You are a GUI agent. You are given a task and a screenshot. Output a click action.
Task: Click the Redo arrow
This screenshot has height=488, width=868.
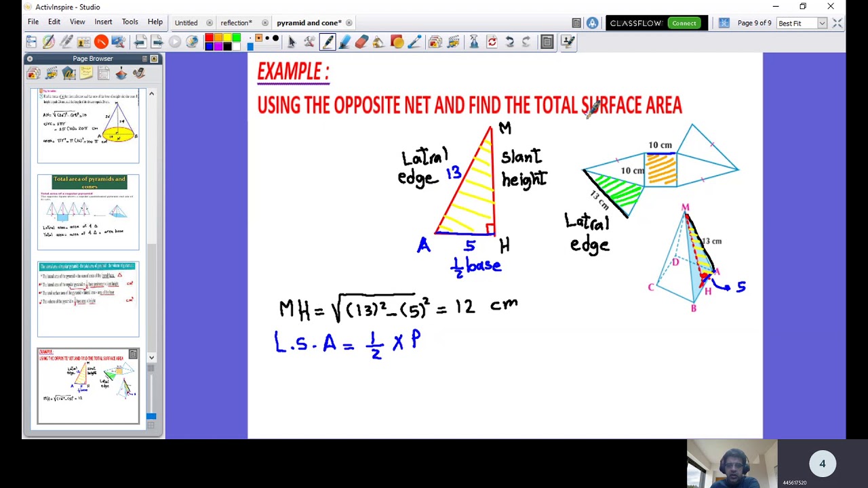point(526,42)
